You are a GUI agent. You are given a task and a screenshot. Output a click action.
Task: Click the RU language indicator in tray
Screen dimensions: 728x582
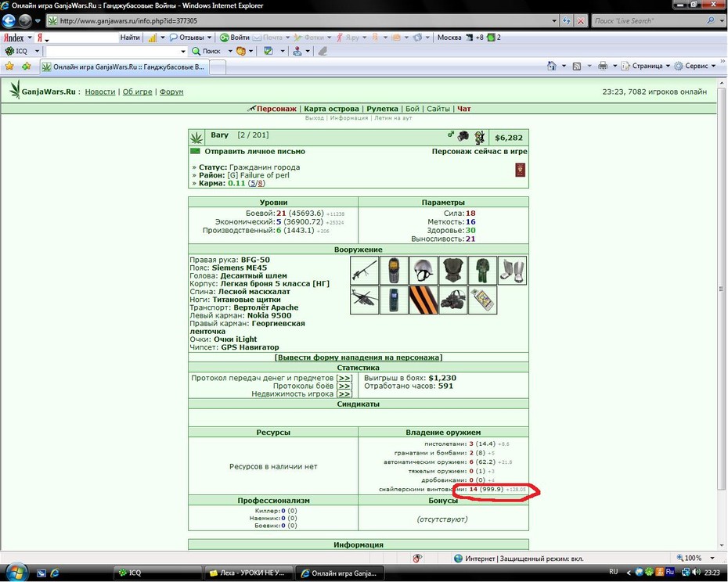614,572
